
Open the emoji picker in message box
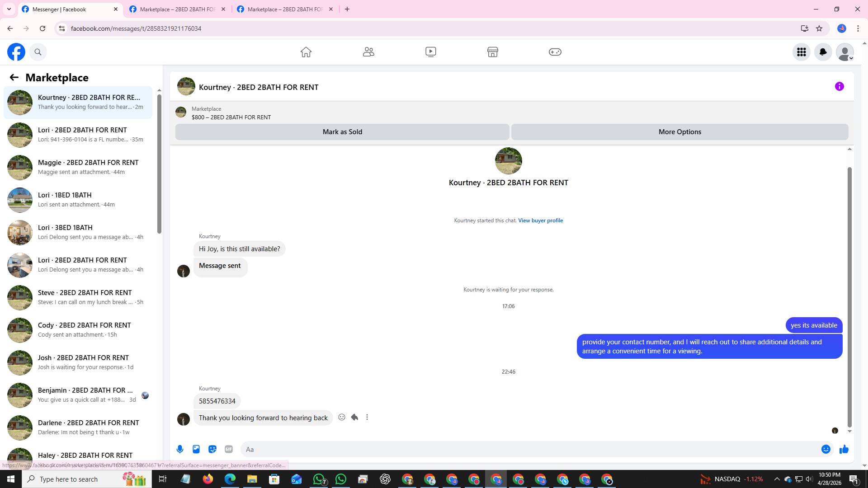tap(826, 449)
